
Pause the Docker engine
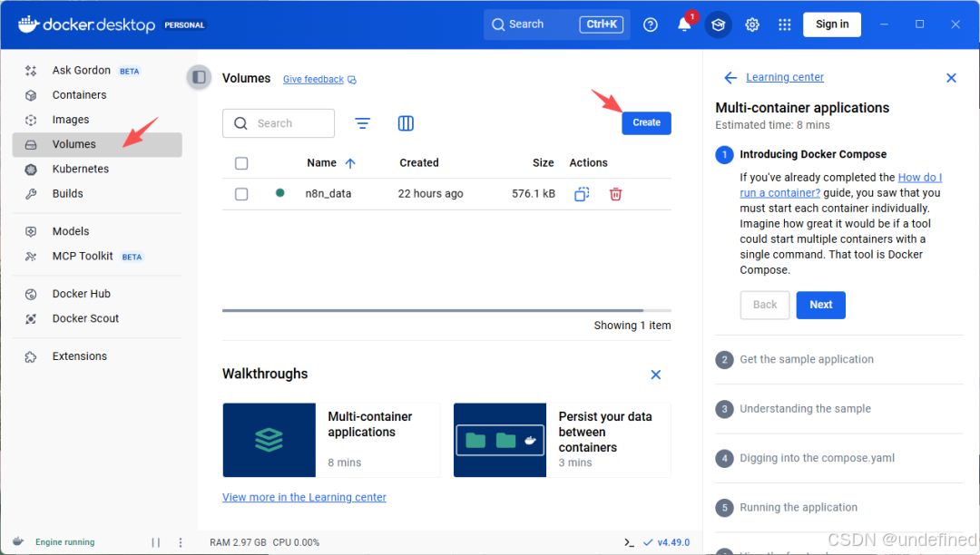(156, 542)
